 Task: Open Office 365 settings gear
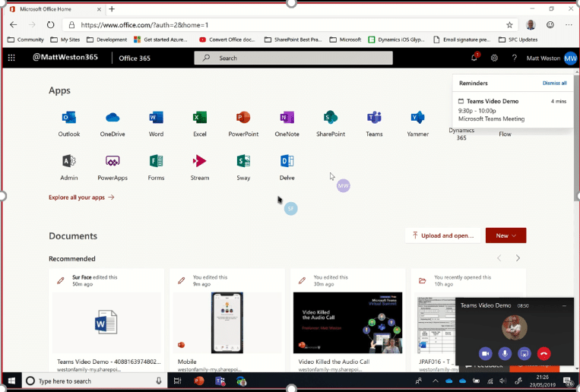coord(494,58)
